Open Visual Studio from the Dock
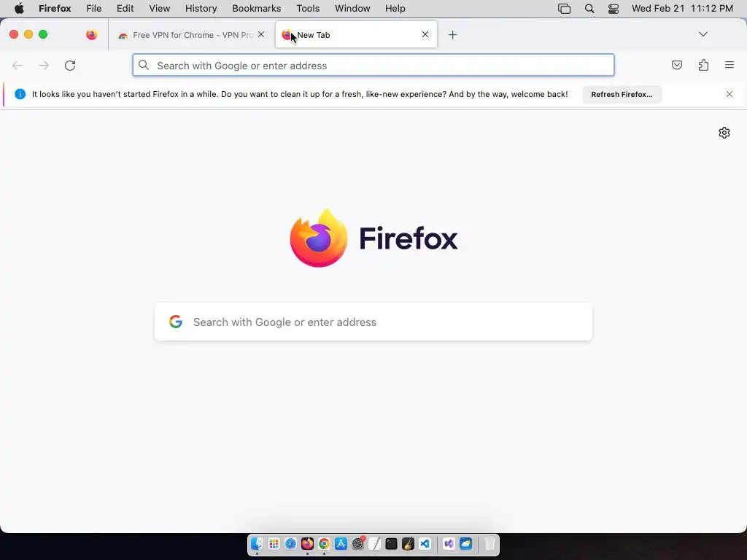The image size is (747, 560). pyautogui.click(x=449, y=544)
